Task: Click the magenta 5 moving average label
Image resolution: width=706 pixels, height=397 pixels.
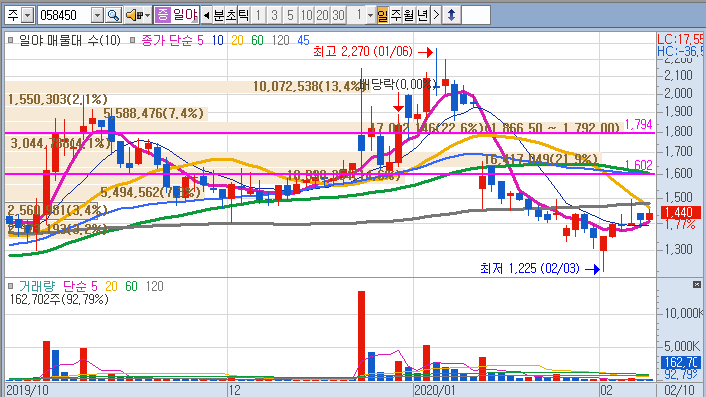Action: (200, 41)
